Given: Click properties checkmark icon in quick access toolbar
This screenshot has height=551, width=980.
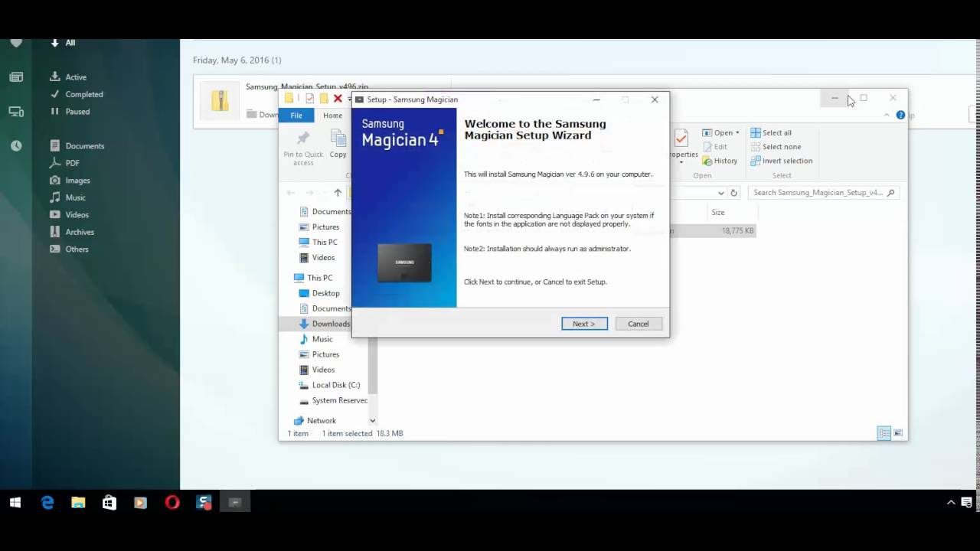Looking at the screenshot, I should click(x=309, y=99).
